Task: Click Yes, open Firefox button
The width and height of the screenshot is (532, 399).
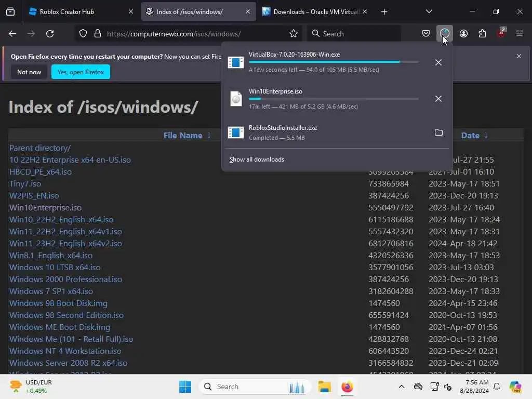Action: pos(81,72)
